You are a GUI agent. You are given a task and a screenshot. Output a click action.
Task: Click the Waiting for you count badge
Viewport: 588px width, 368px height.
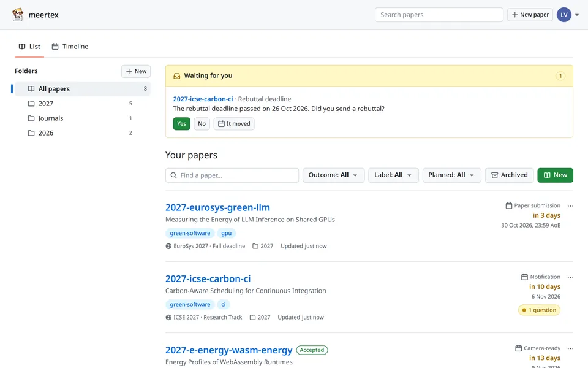(560, 76)
